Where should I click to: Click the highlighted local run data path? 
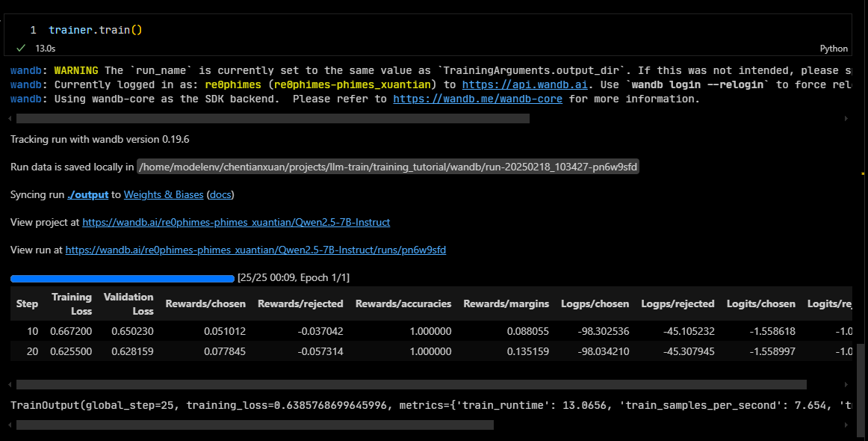point(388,167)
